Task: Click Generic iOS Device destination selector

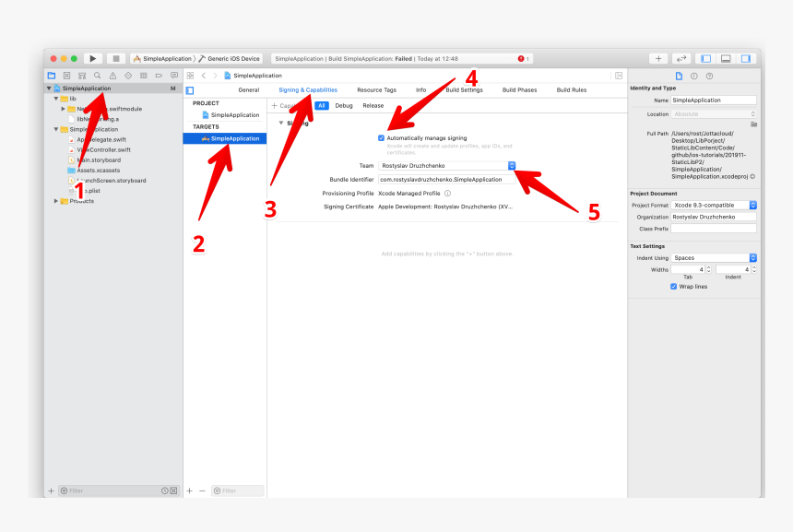Action: [229, 59]
